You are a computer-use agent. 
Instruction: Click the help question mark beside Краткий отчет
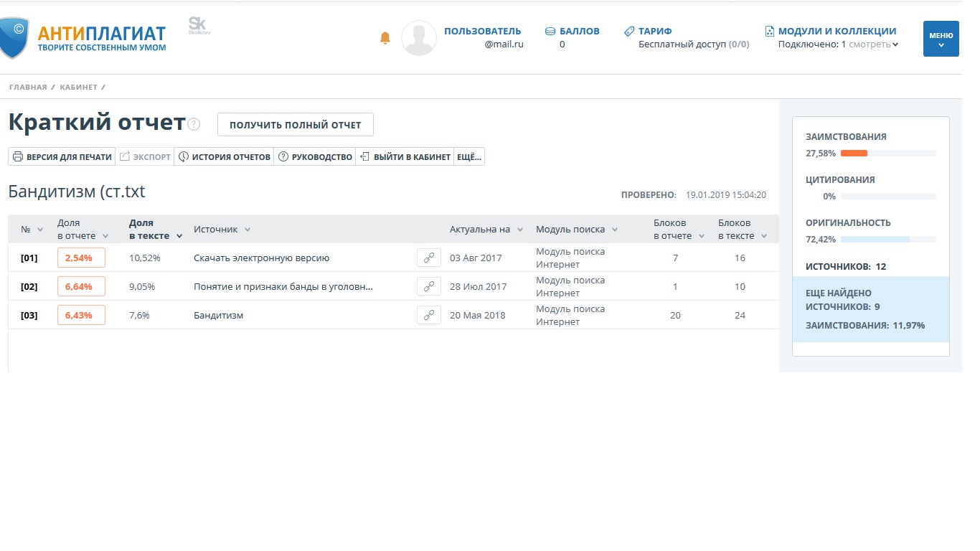click(x=194, y=125)
